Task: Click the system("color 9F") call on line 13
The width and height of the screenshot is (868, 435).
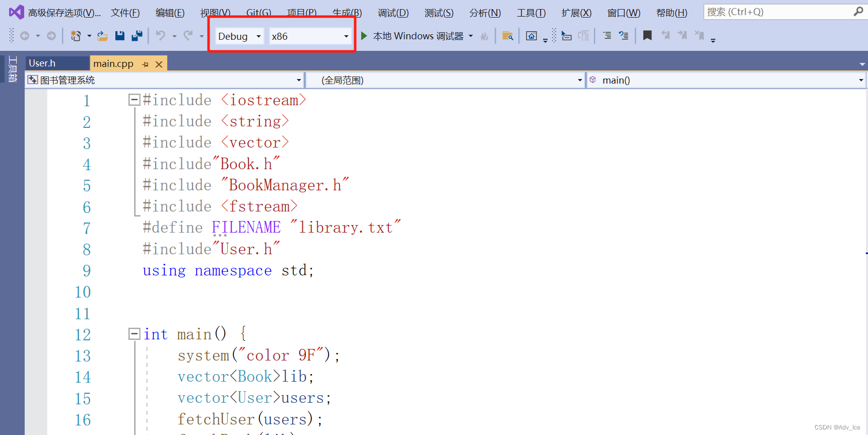Action: click(x=259, y=355)
